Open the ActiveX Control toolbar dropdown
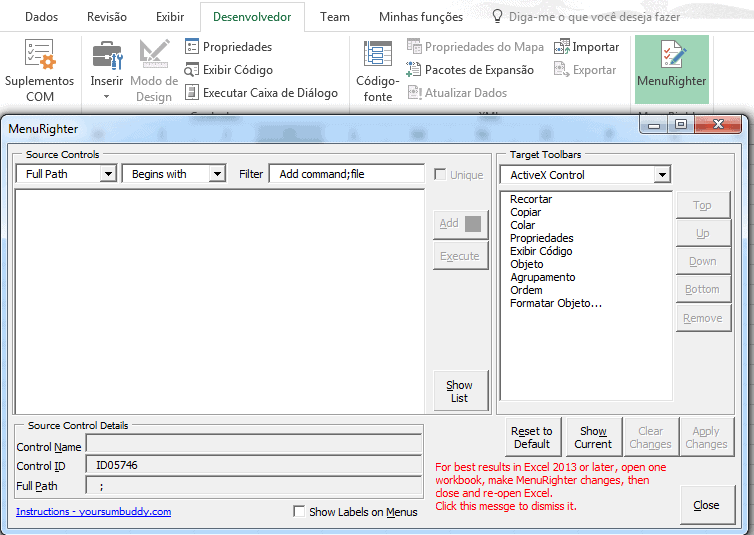Viewport: 754px width, 535px height. tap(661, 175)
